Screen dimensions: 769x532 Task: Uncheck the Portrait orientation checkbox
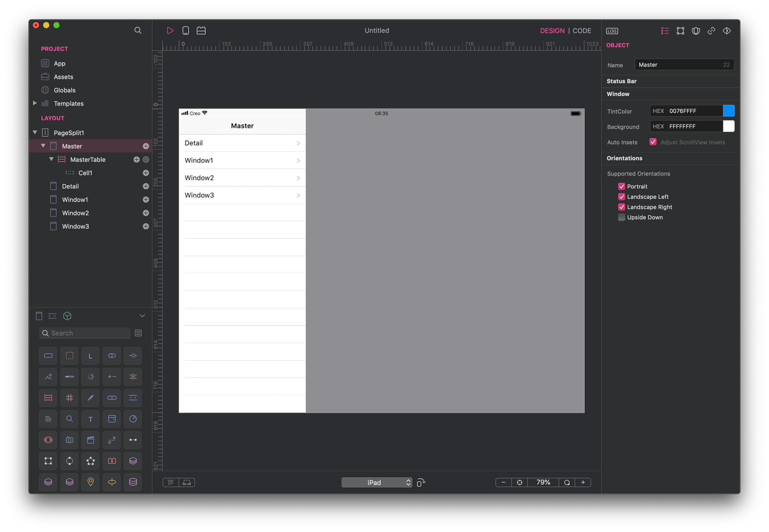(621, 186)
